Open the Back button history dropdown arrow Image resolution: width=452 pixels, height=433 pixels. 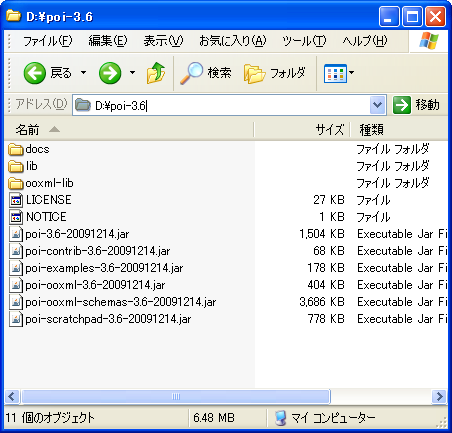[x=83, y=72]
